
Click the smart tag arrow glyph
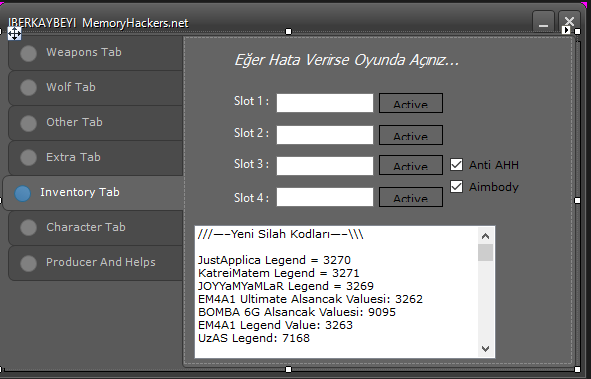point(566,30)
